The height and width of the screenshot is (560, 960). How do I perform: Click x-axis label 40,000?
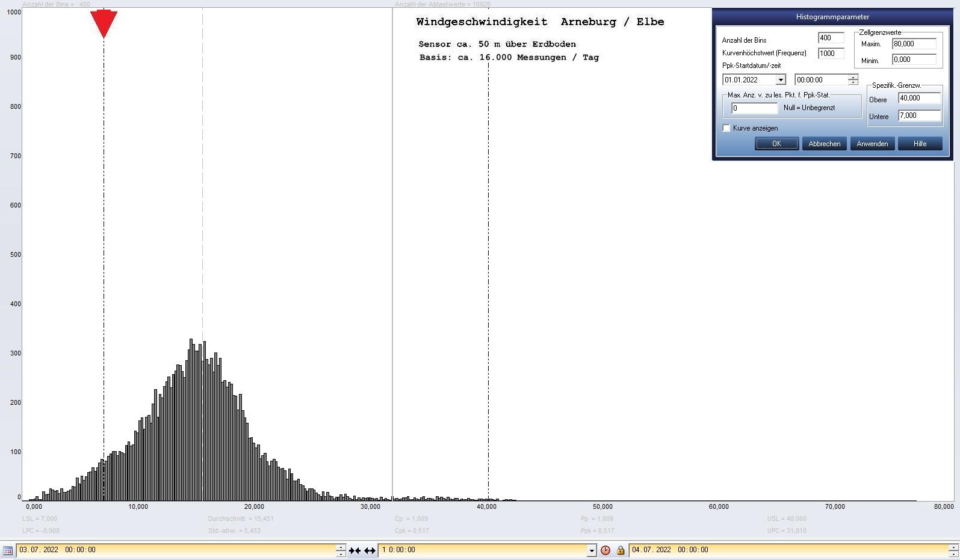(486, 506)
